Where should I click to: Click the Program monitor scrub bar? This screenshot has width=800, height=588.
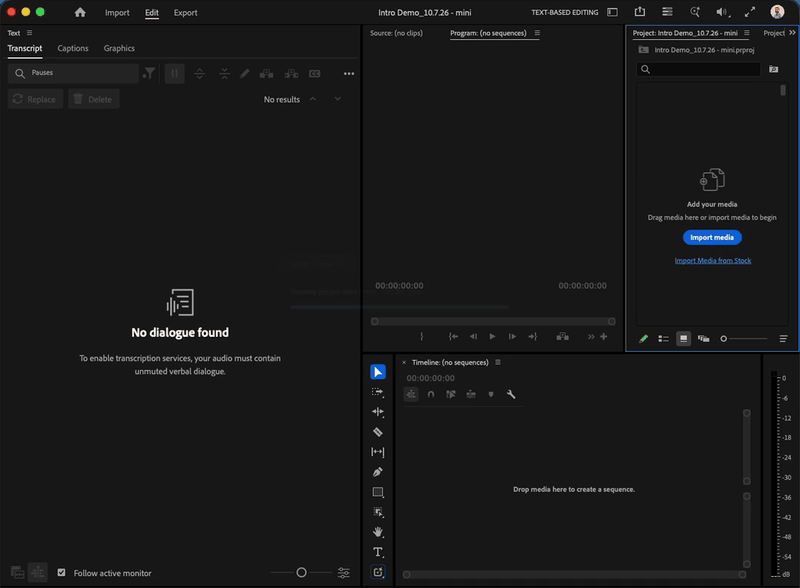point(493,322)
